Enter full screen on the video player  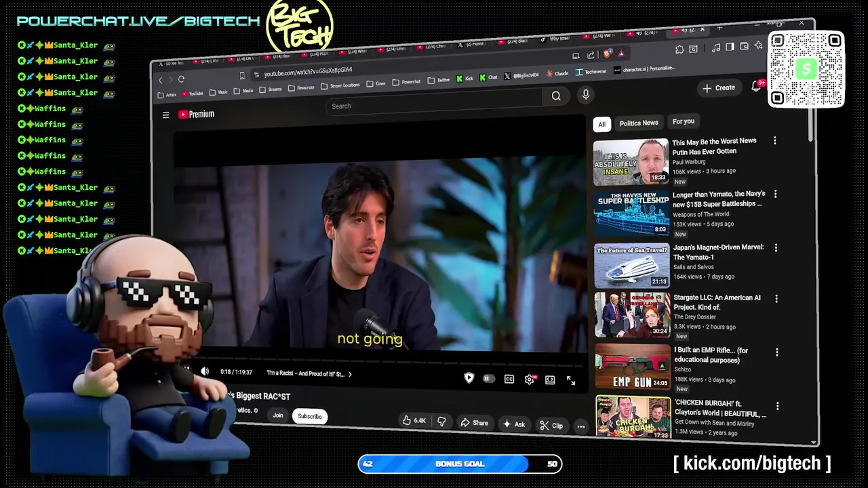click(571, 381)
